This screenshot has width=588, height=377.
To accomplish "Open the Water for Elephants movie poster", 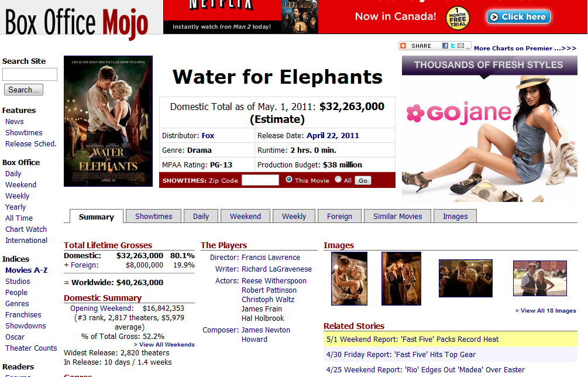I will point(108,121).
